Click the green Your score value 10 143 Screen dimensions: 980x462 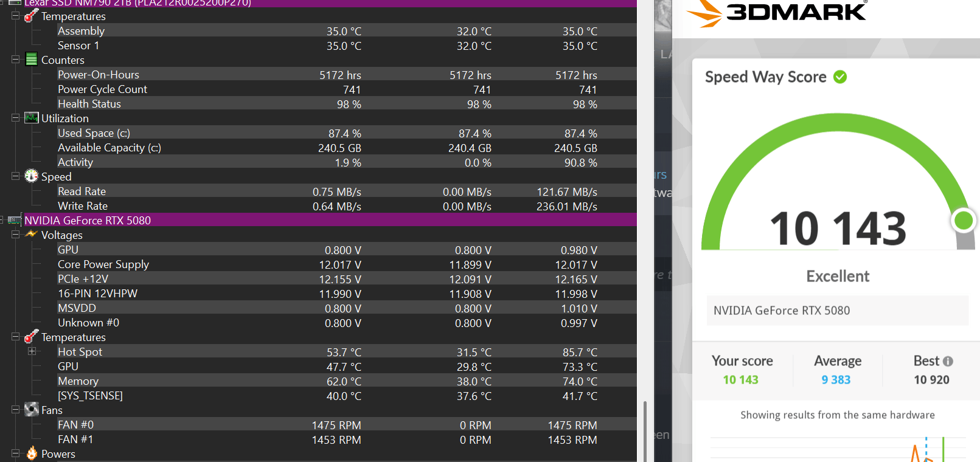coord(740,379)
